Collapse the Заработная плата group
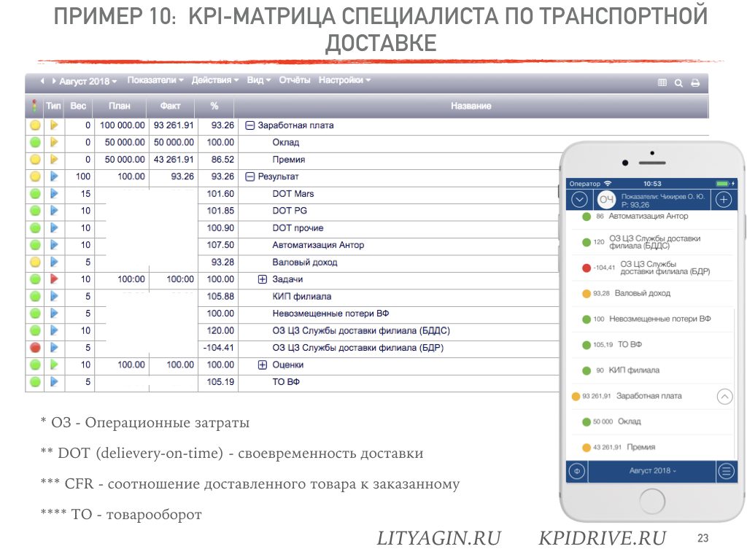Image resolution: width=747 pixels, height=560 pixels. pos(249,125)
